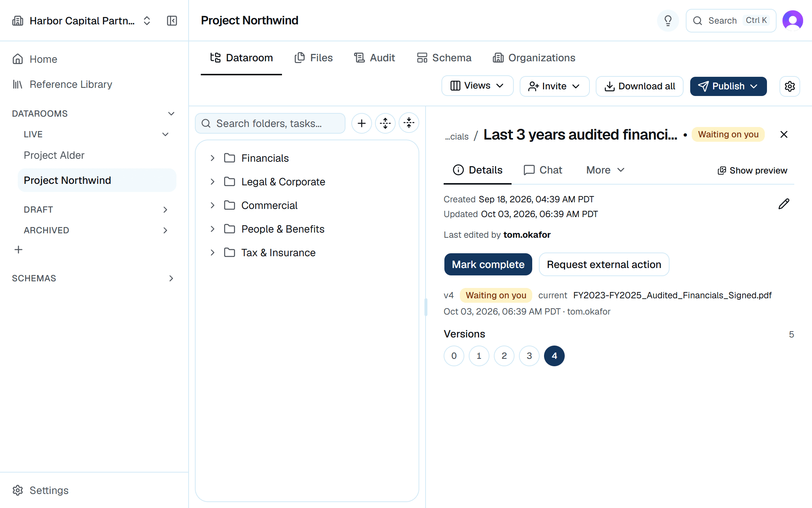Image resolution: width=812 pixels, height=508 pixels.
Task: Open the More dropdown in details
Action: tap(605, 170)
